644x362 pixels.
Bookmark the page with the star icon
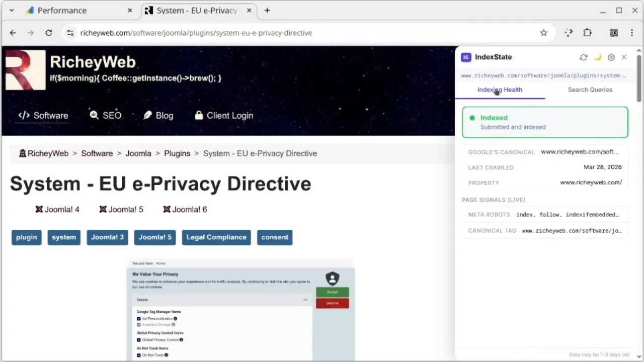coord(543,33)
